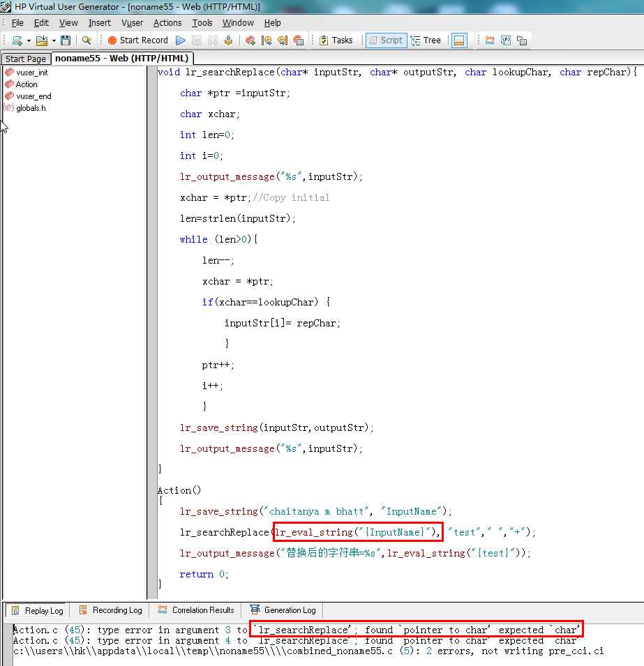Select vuser_end in the script tree
The height and width of the screenshot is (666, 644).
(x=33, y=96)
